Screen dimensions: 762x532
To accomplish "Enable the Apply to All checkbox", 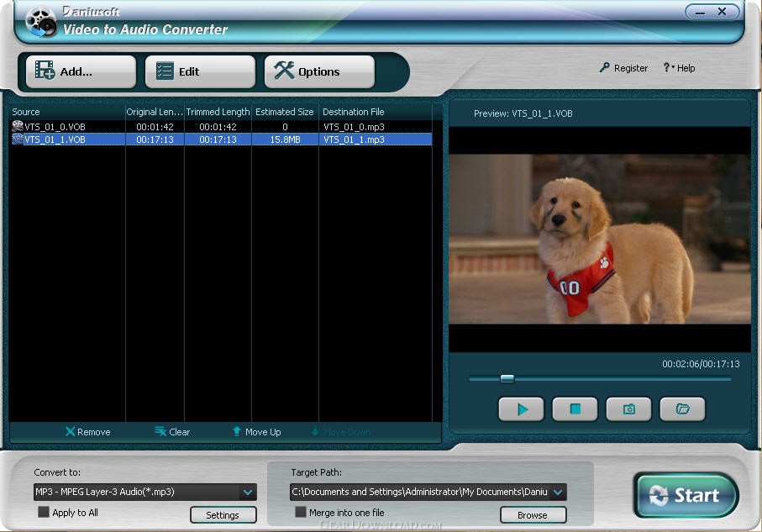I will (44, 512).
